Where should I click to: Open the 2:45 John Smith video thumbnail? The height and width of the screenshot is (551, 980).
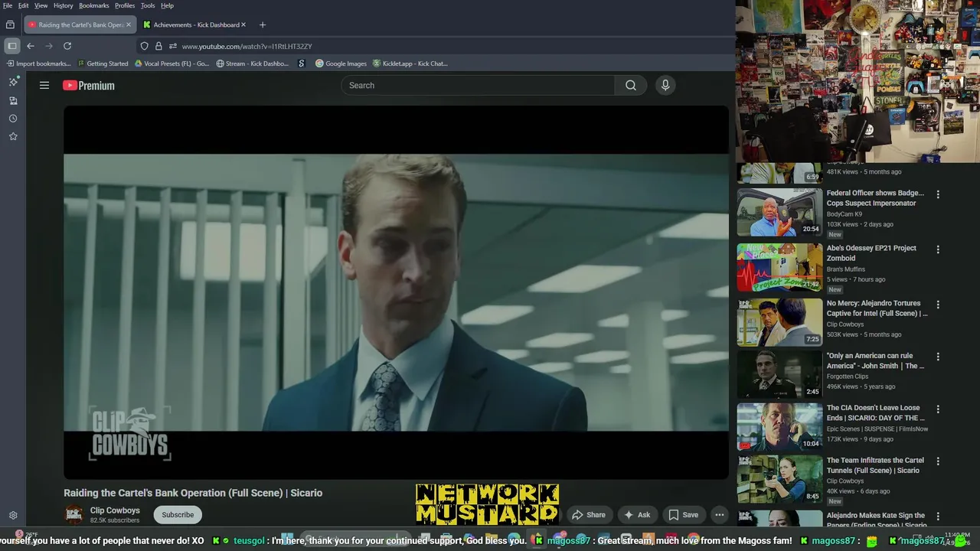[x=779, y=374]
